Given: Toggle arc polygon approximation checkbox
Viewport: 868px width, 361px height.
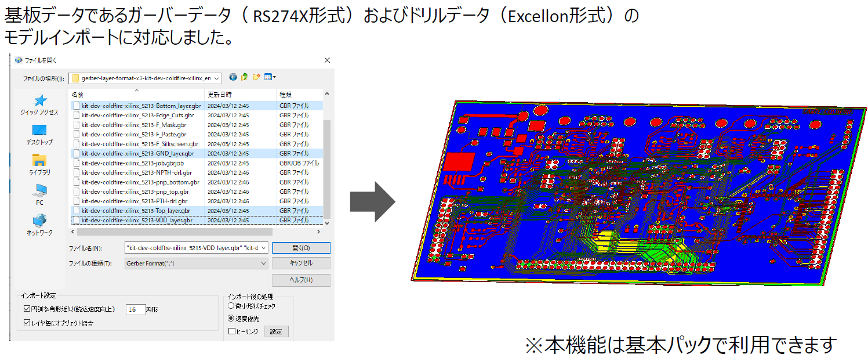Looking at the screenshot, I should (x=27, y=309).
